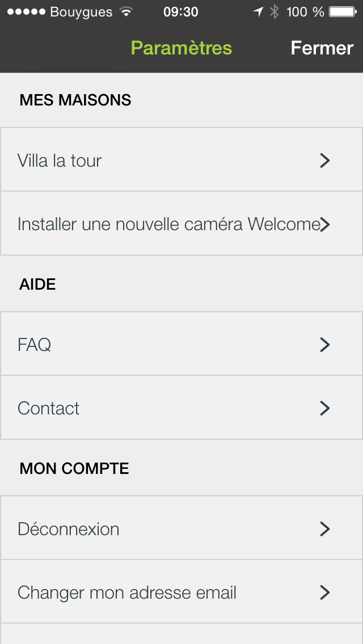Tap the status bar clock
The image size is (363, 644).
tap(180, 12)
